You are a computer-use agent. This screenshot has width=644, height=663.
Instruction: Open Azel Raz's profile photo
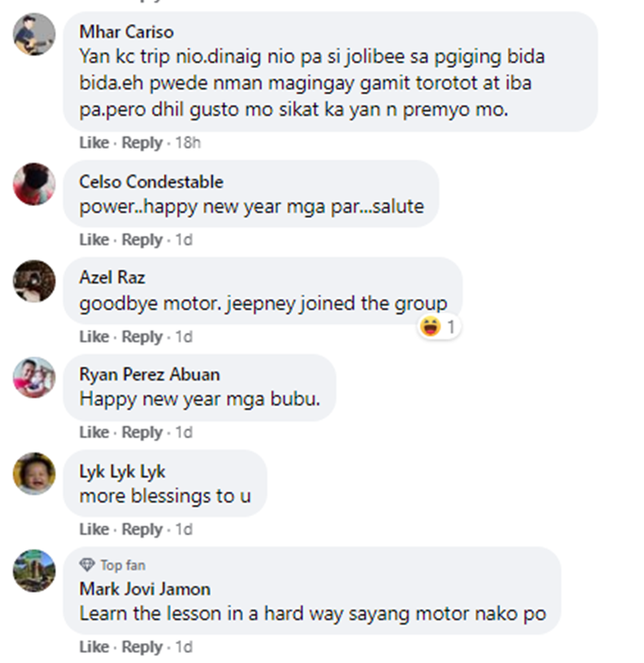tap(34, 281)
